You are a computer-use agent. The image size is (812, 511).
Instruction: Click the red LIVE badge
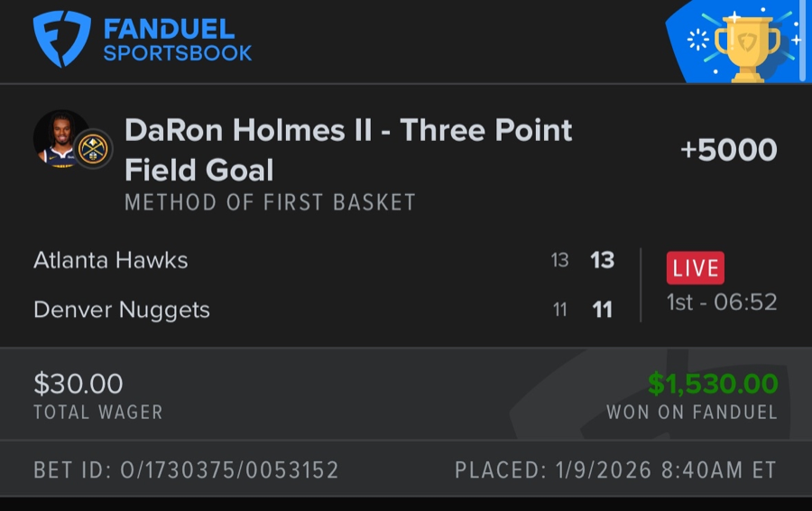tap(695, 267)
